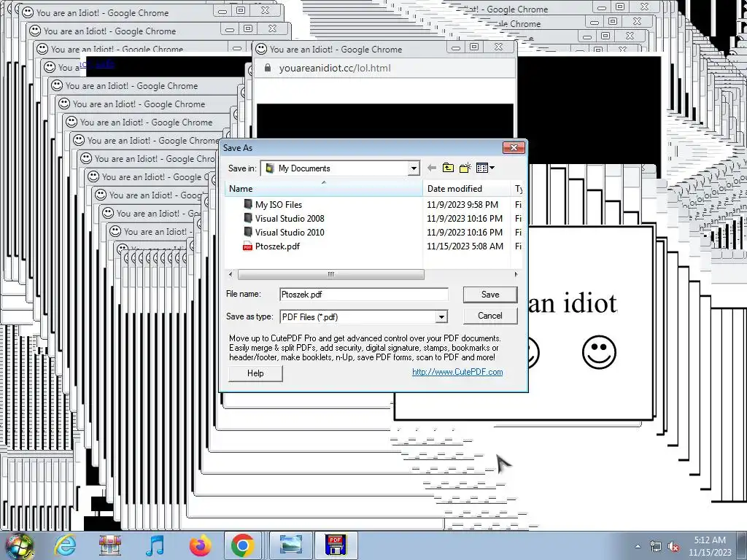Click the blue link text in the window behind
This screenshot has height=560, width=747.
click(x=98, y=64)
